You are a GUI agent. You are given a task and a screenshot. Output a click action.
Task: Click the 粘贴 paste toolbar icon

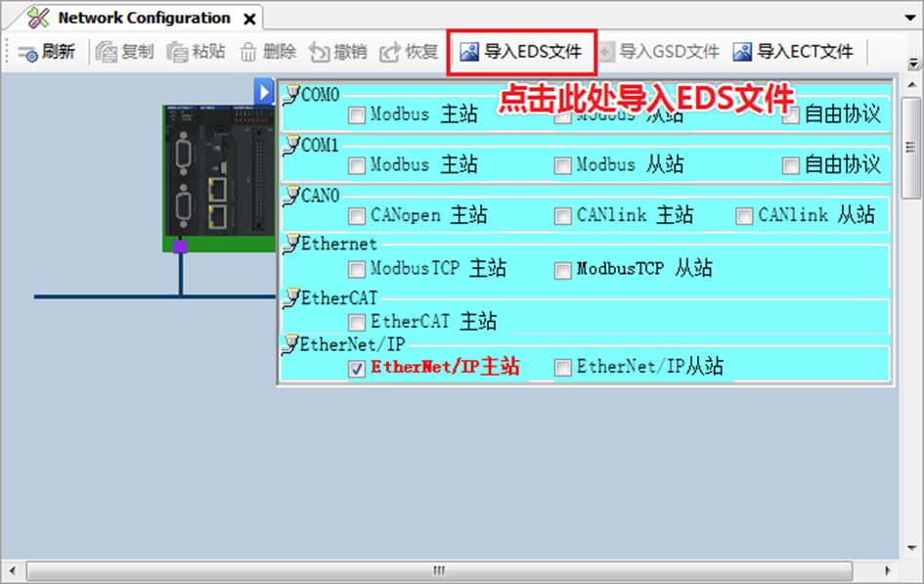[177, 52]
